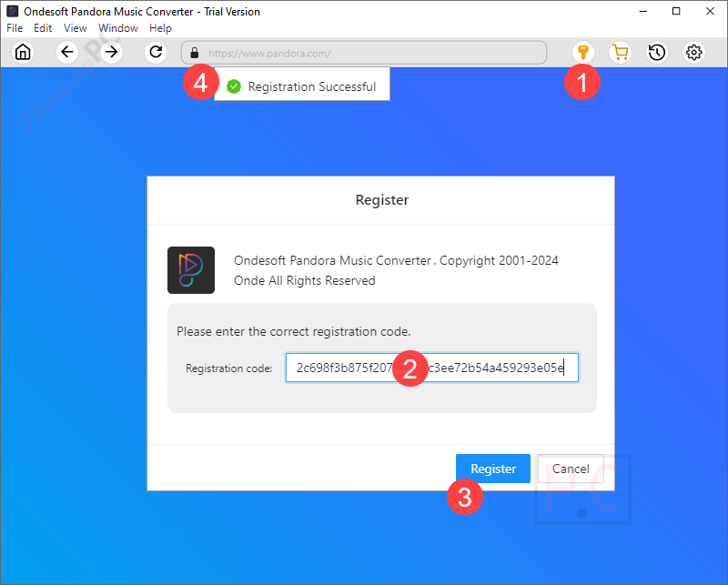The width and height of the screenshot is (728, 585).
Task: Click the green checkmark success icon
Action: pyautogui.click(x=234, y=86)
